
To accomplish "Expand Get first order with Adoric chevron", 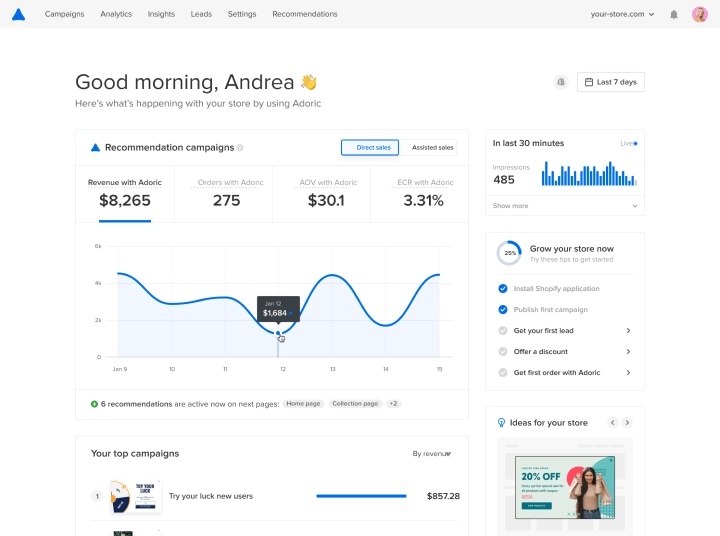I will coord(628,372).
